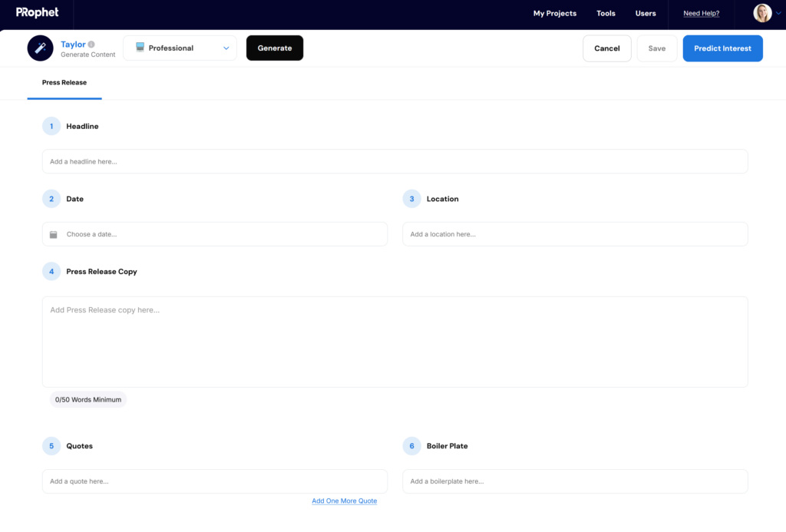The height and width of the screenshot is (532, 786).
Task: Click the Cancel button
Action: pyautogui.click(x=606, y=48)
